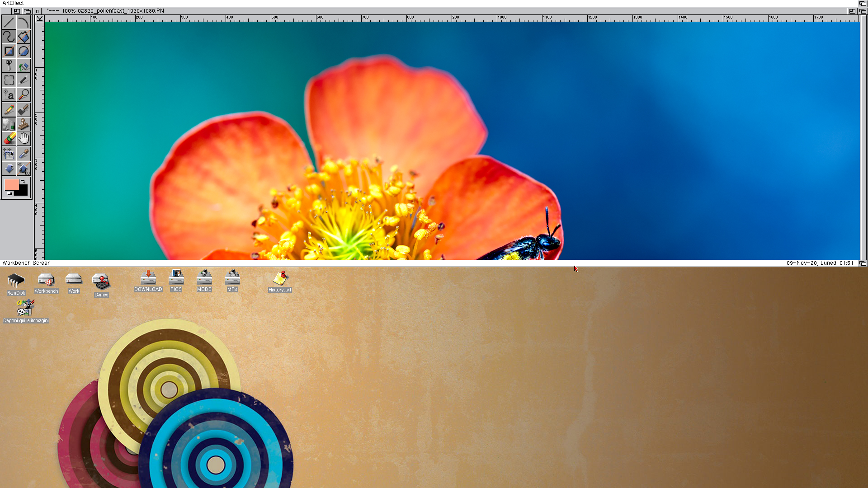Image resolution: width=868 pixels, height=488 pixels.
Task: Select the Magnifying glass zoom tool
Action: 24,95
